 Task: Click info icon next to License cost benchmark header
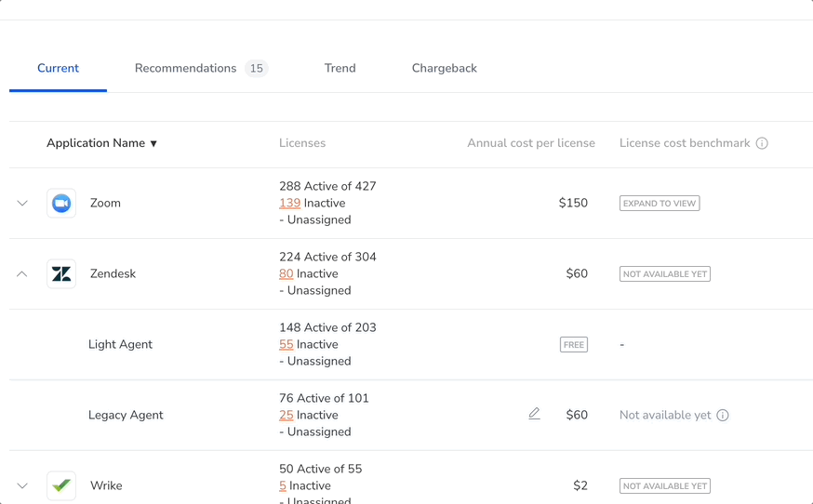pyautogui.click(x=762, y=143)
